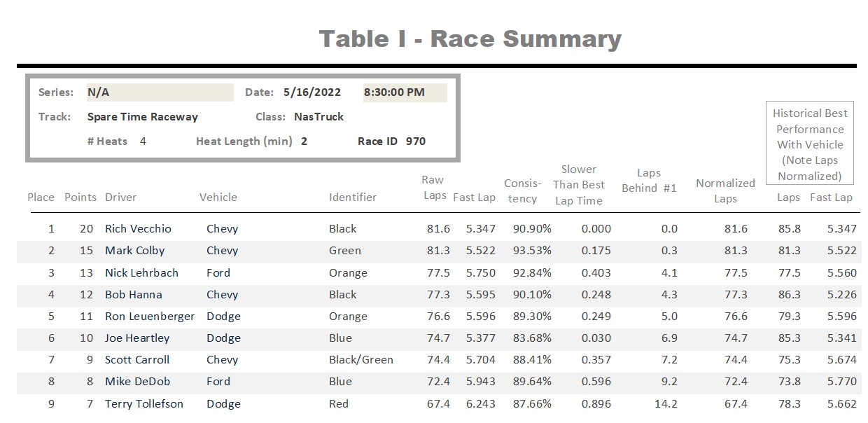Click the Race ID 970 value

(x=416, y=141)
